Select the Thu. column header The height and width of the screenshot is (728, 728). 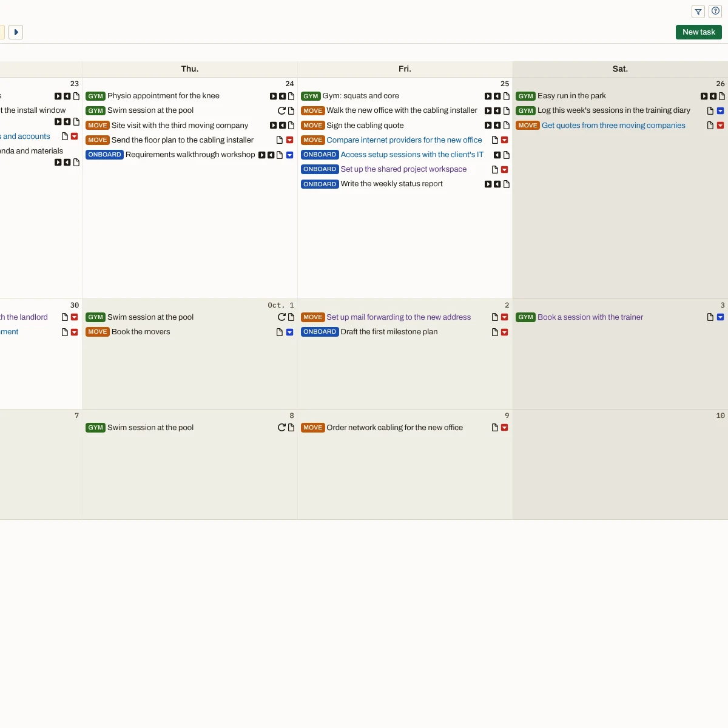[x=190, y=69]
